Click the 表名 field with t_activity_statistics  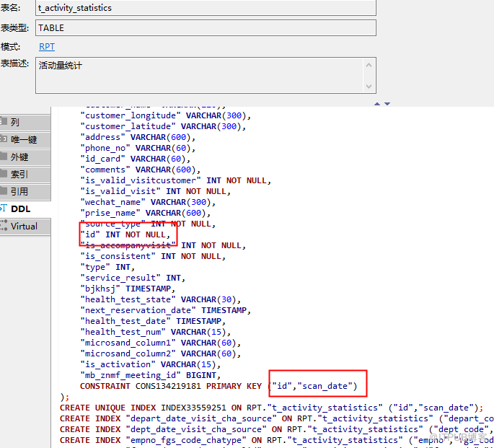(x=206, y=8)
